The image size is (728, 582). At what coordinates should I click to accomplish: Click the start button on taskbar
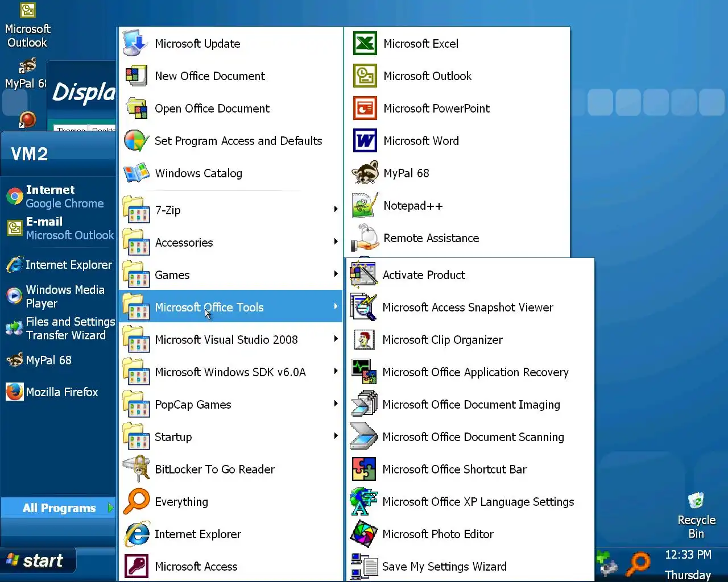coord(38,561)
